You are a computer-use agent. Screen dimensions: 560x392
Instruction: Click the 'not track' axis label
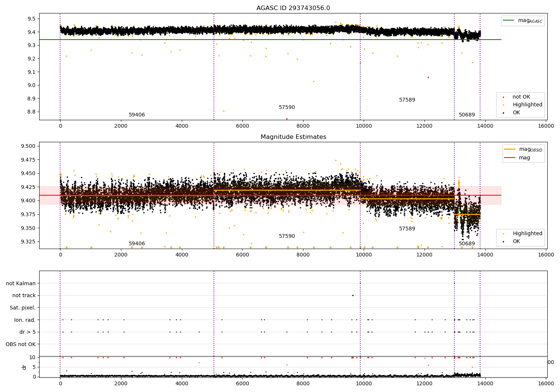point(24,295)
